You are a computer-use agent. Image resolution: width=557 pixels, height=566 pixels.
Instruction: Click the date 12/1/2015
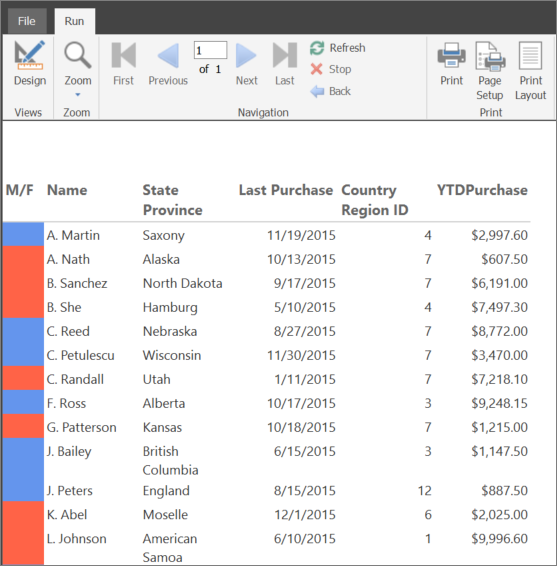(x=305, y=515)
